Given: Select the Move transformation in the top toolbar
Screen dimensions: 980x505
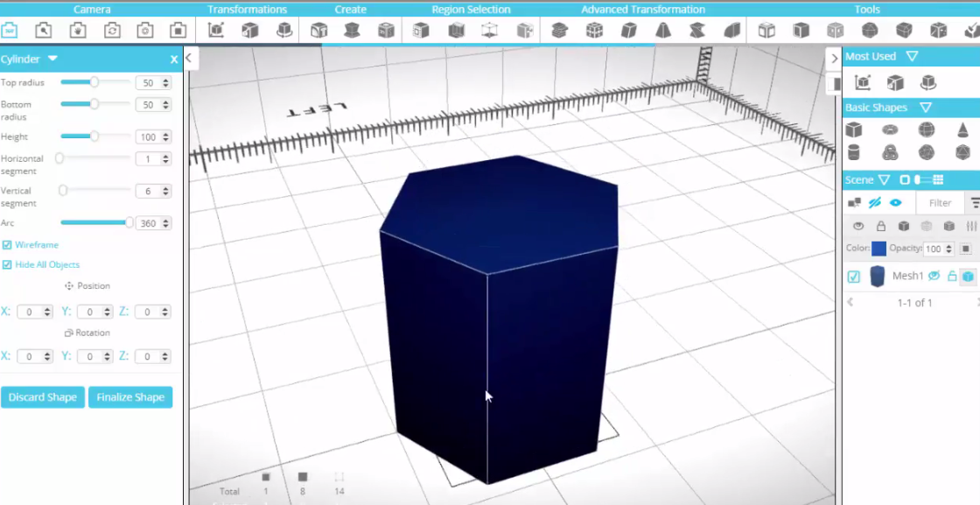Looking at the screenshot, I should coord(215,30).
